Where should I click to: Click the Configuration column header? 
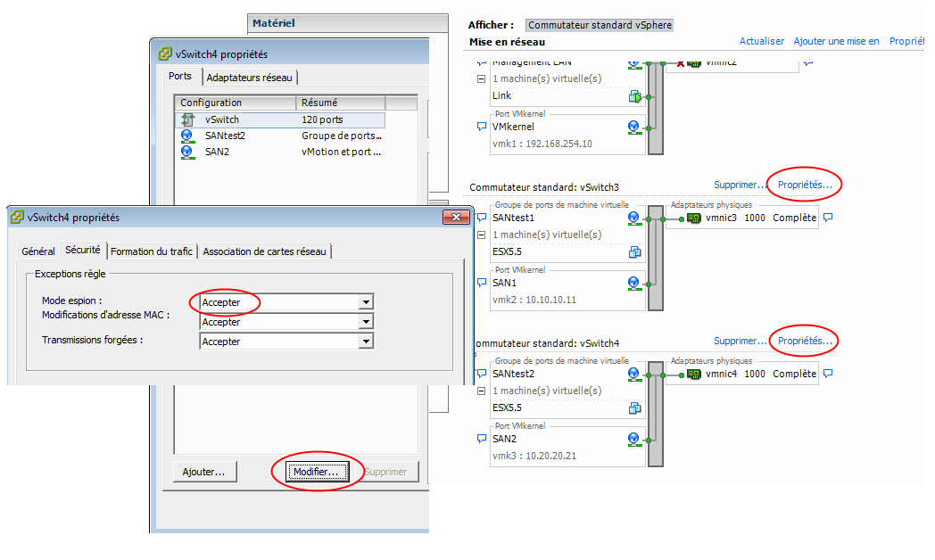point(236,103)
